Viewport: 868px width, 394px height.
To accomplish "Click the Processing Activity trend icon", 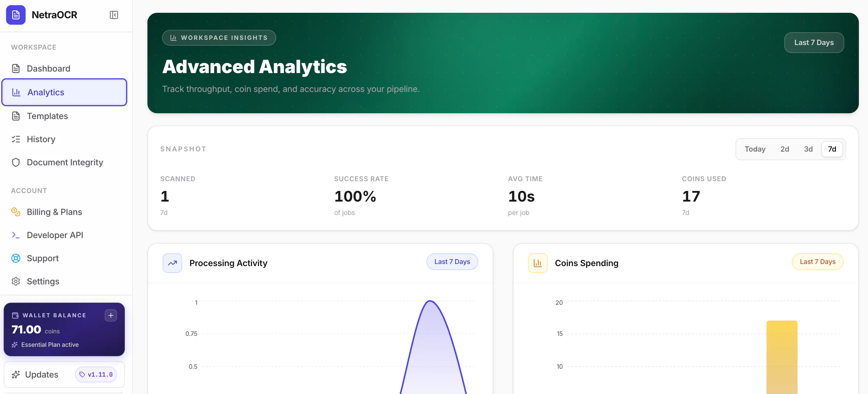I will (172, 263).
